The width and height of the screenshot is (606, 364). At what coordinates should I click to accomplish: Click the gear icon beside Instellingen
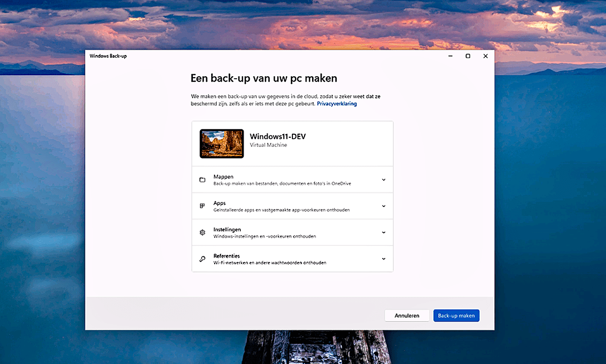click(x=203, y=232)
